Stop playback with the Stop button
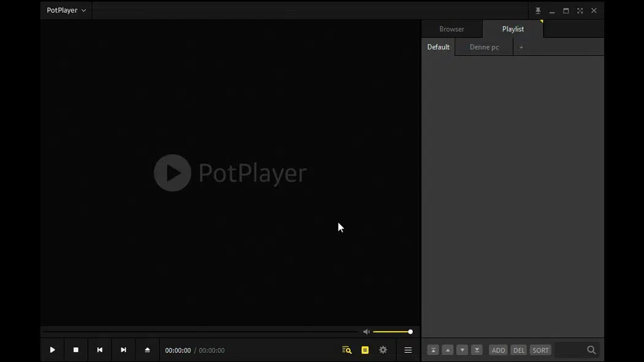This screenshot has height=362, width=644. 76,350
